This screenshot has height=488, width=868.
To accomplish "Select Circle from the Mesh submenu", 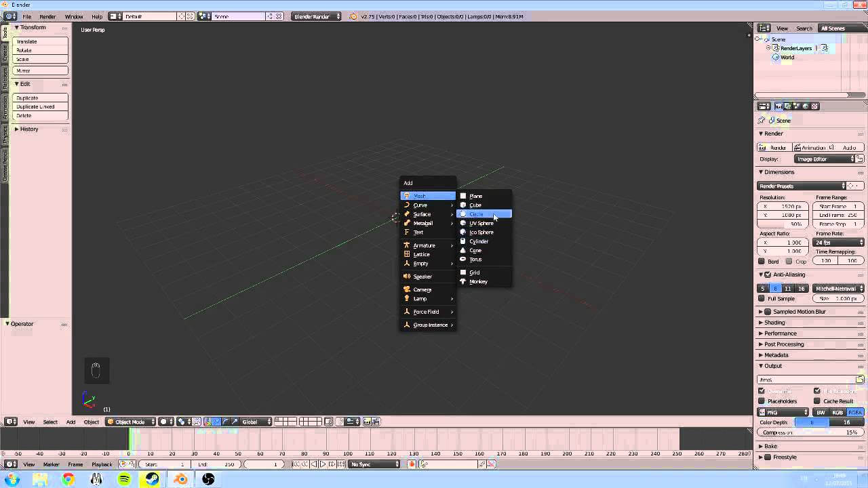I will click(x=476, y=214).
